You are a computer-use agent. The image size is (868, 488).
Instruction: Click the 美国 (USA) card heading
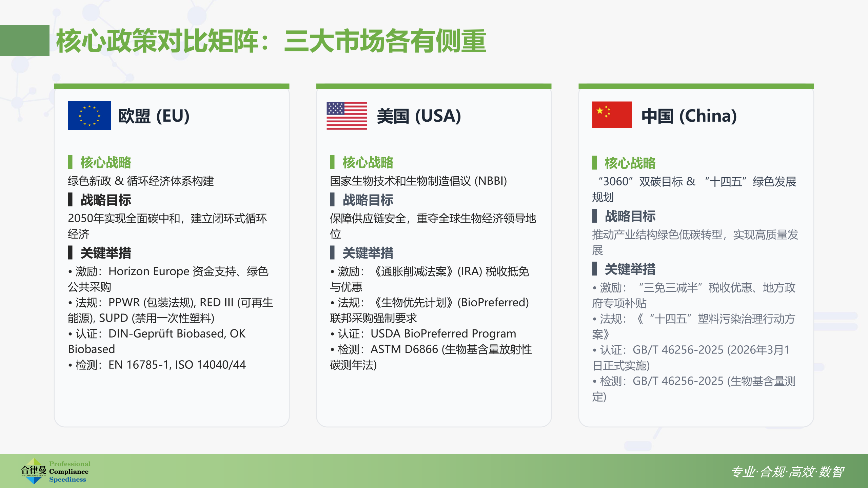click(x=419, y=116)
